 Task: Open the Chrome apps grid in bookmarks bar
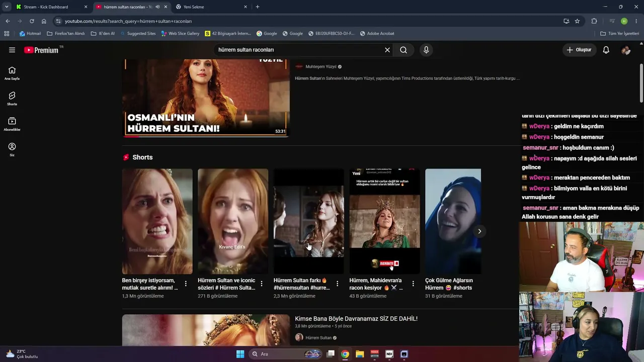tap(7, 34)
